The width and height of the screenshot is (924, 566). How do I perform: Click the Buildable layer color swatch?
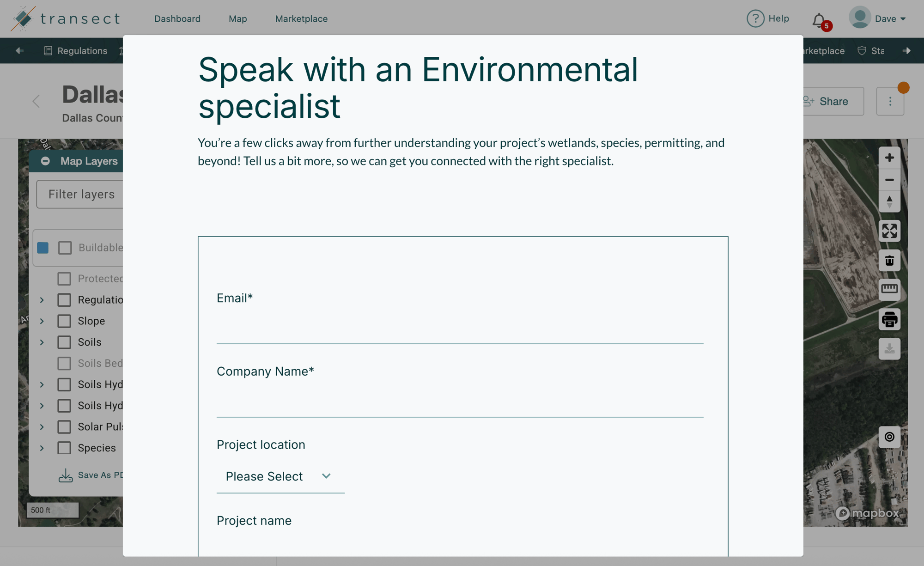click(43, 248)
